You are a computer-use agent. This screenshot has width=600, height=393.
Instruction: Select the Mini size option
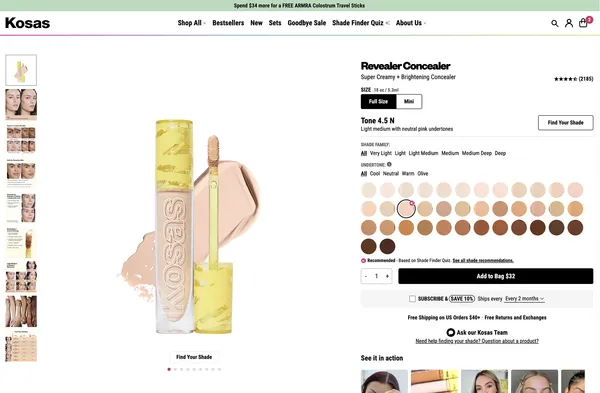(409, 101)
